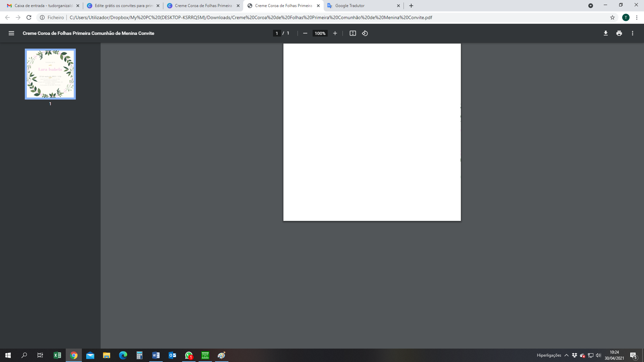644x362 pixels.
Task: Click the zoom in plus icon
Action: [x=335, y=33]
